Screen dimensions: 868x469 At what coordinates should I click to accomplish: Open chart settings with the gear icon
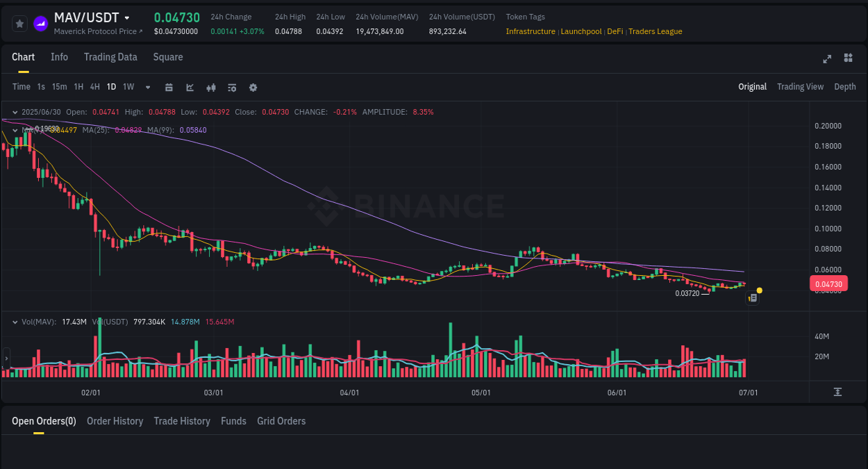pyautogui.click(x=252, y=87)
